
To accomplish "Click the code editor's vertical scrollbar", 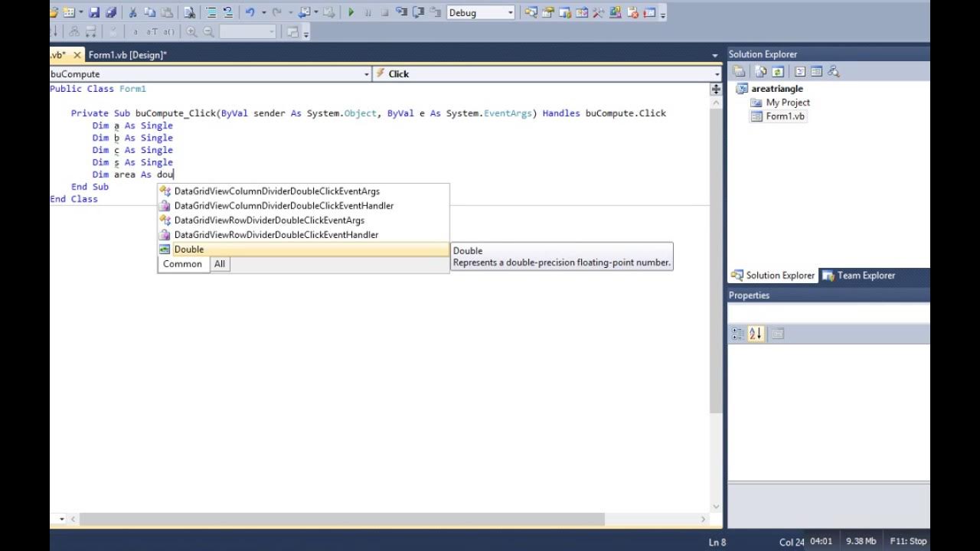I will (x=716, y=260).
